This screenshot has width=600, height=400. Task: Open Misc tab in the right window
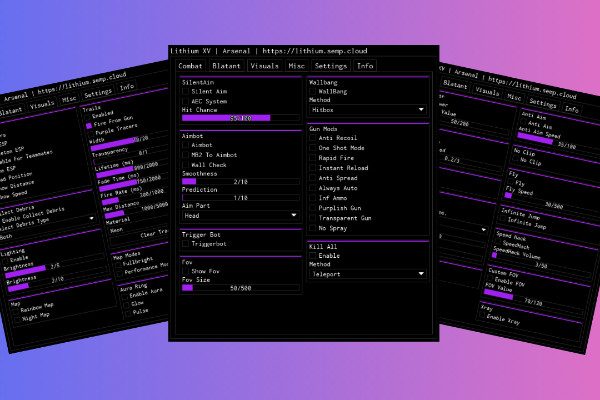(514, 97)
